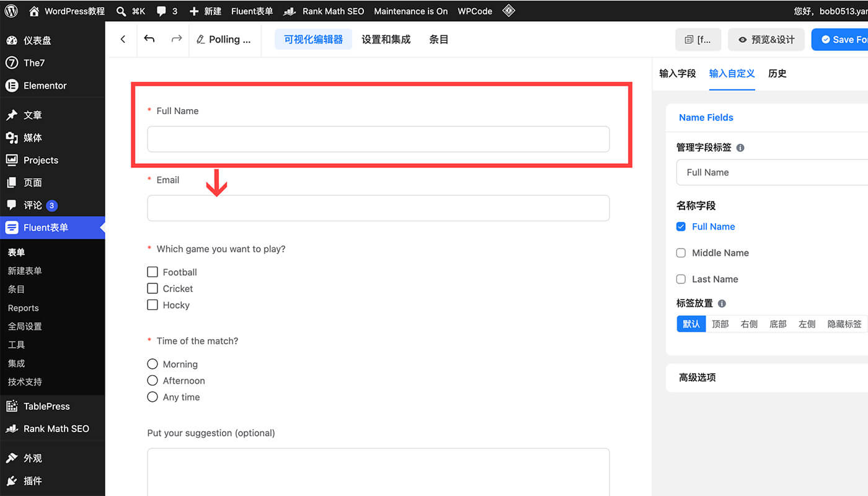Image resolution: width=868 pixels, height=496 pixels.
Task: Enable the Last Name checkbox
Action: [x=681, y=279]
